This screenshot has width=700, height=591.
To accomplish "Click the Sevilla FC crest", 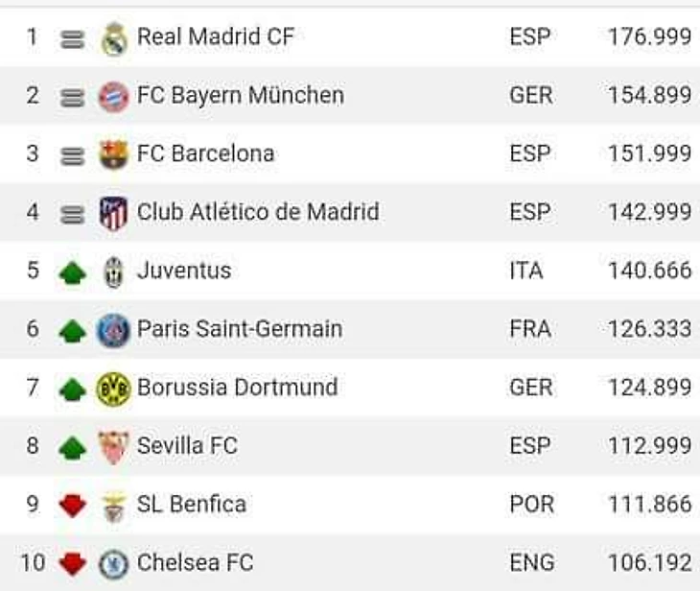I will point(113,447).
